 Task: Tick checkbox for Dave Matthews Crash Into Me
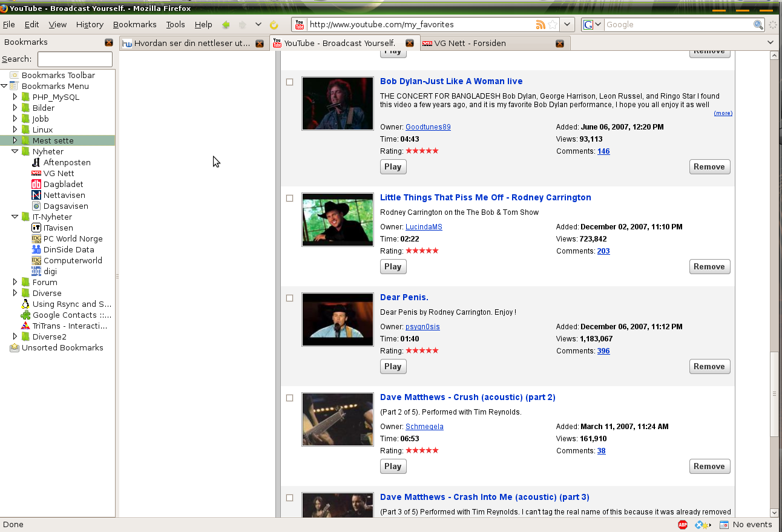click(289, 498)
